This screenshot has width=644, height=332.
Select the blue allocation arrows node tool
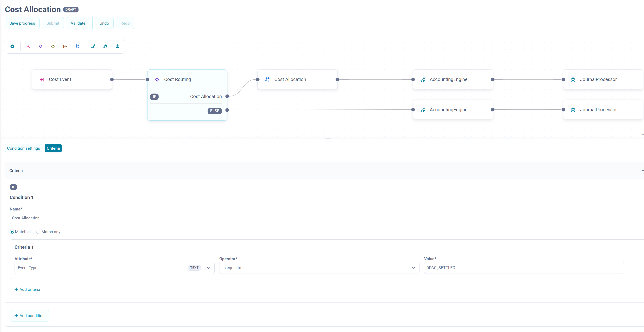click(77, 46)
